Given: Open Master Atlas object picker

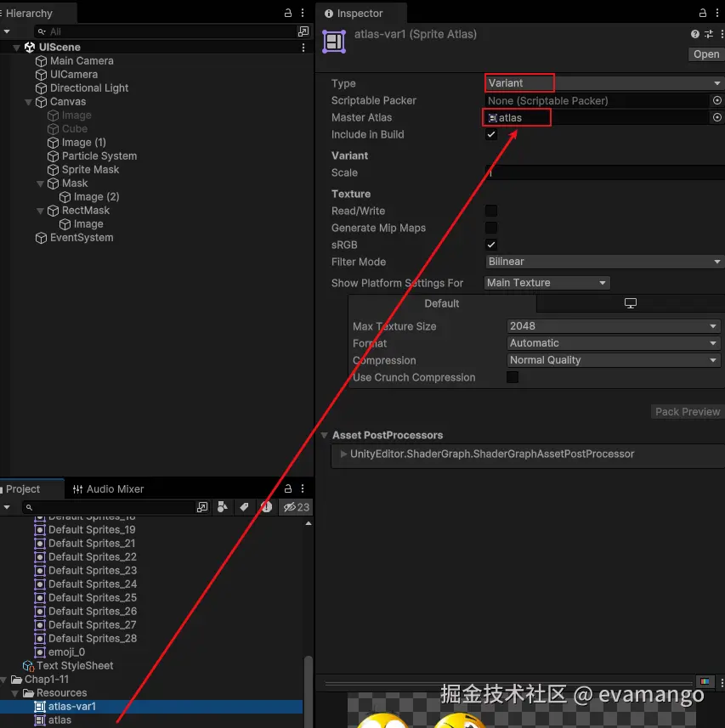Looking at the screenshot, I should 717,117.
